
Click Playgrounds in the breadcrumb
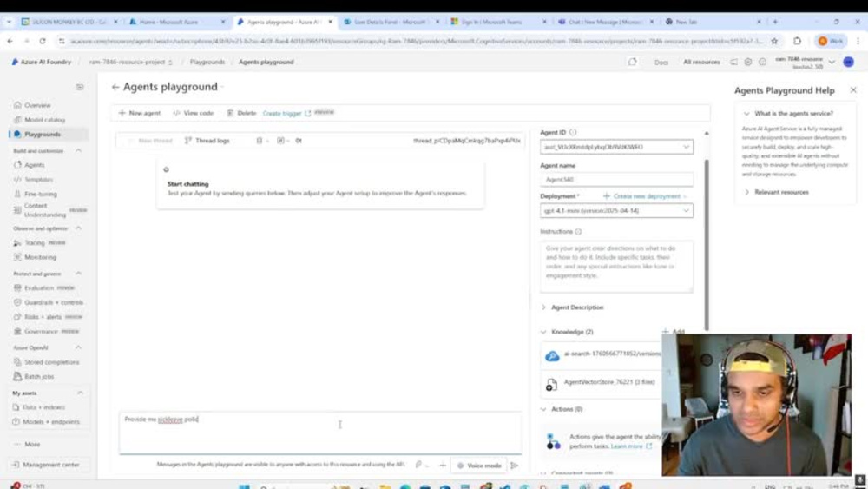(x=207, y=62)
